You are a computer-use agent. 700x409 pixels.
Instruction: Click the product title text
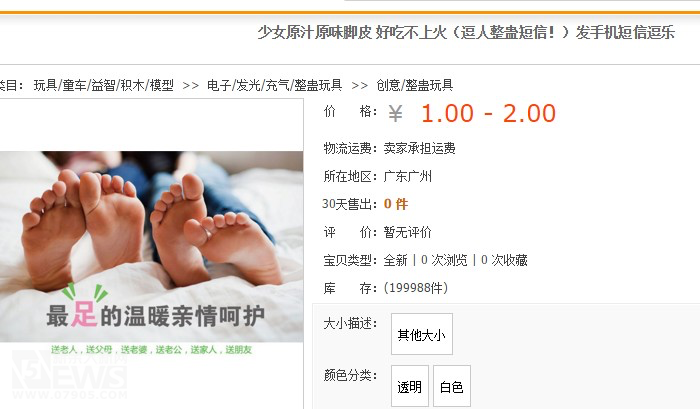[466, 32]
